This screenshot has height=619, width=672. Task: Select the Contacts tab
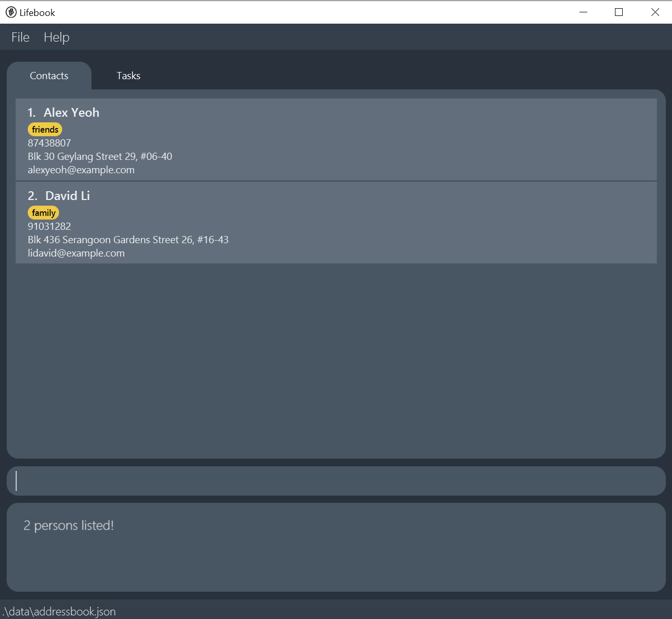point(49,76)
